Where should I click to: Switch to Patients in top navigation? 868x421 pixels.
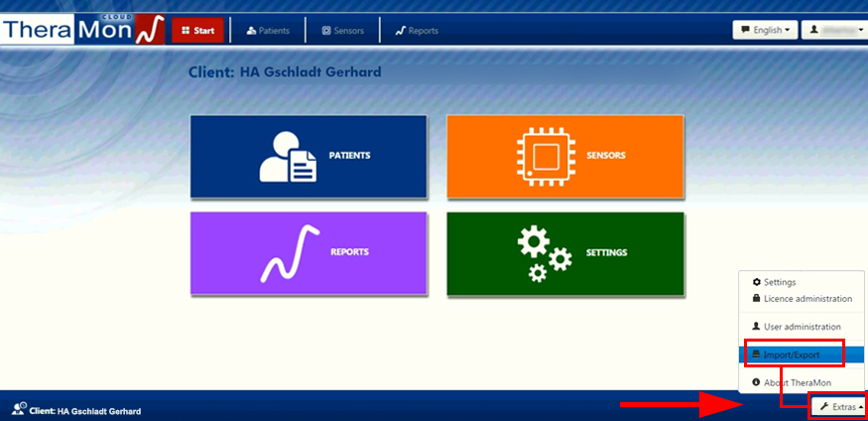[268, 31]
